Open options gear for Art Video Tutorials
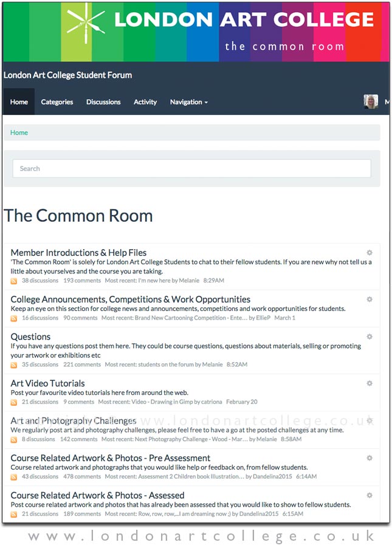 pyautogui.click(x=370, y=383)
